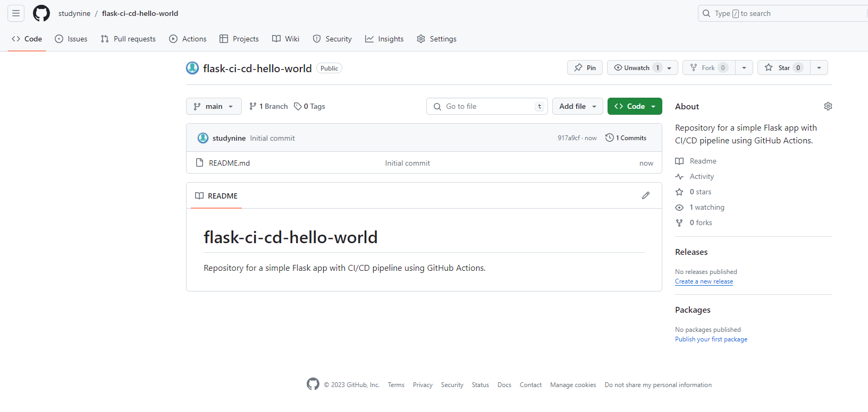Edit README with the pencil icon
This screenshot has width=868, height=412.
[646, 195]
